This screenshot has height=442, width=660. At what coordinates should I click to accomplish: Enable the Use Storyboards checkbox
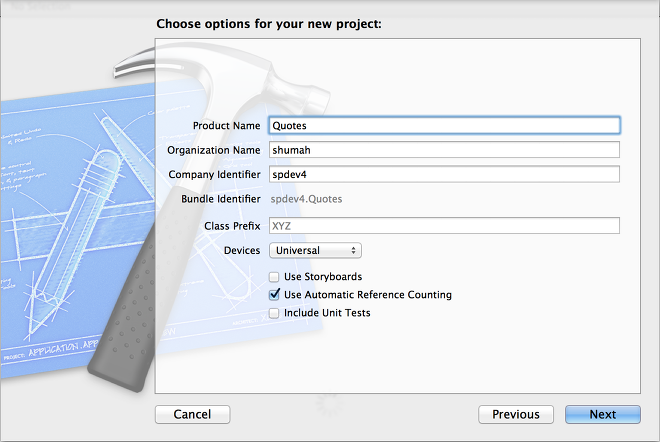pyautogui.click(x=274, y=277)
